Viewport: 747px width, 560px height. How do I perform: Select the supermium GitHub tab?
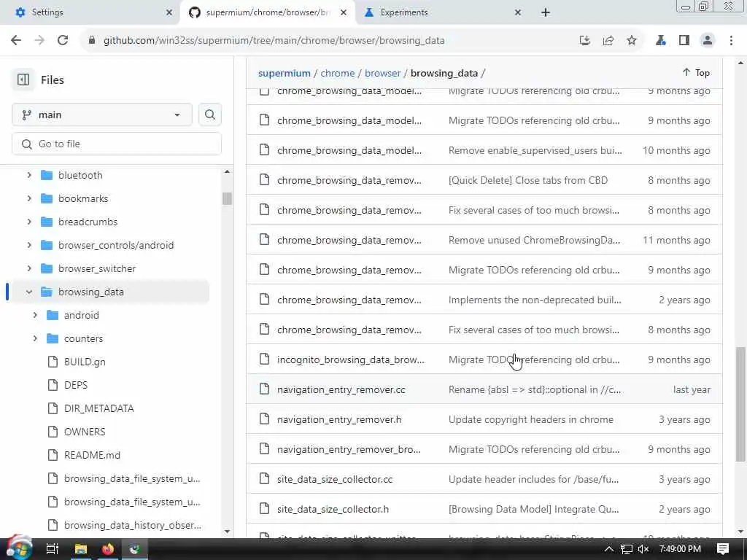pyautogui.click(x=268, y=12)
